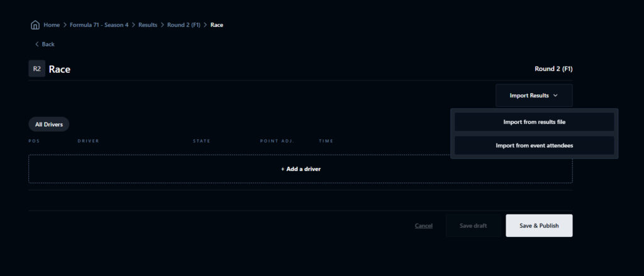Open Round 2 (F1) breadcrumb link
The image size is (644, 276).
(x=185, y=25)
